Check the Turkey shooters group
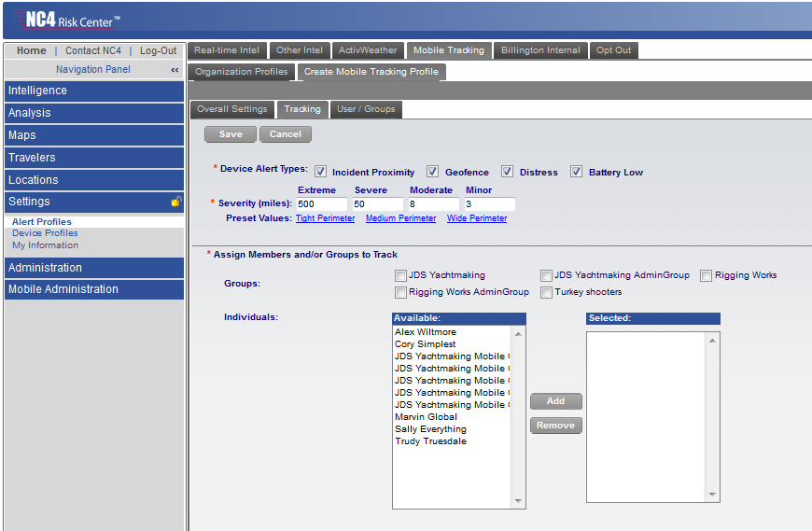Screen dimensions: 812x531 tap(546, 292)
